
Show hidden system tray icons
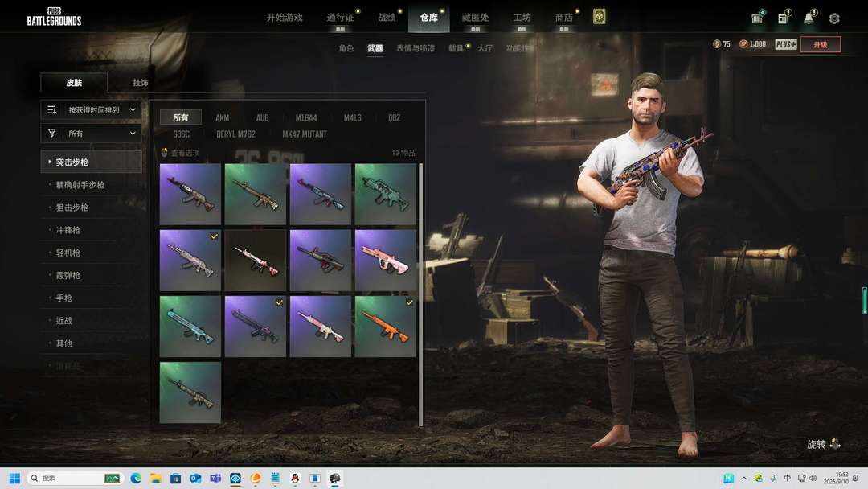click(x=744, y=478)
